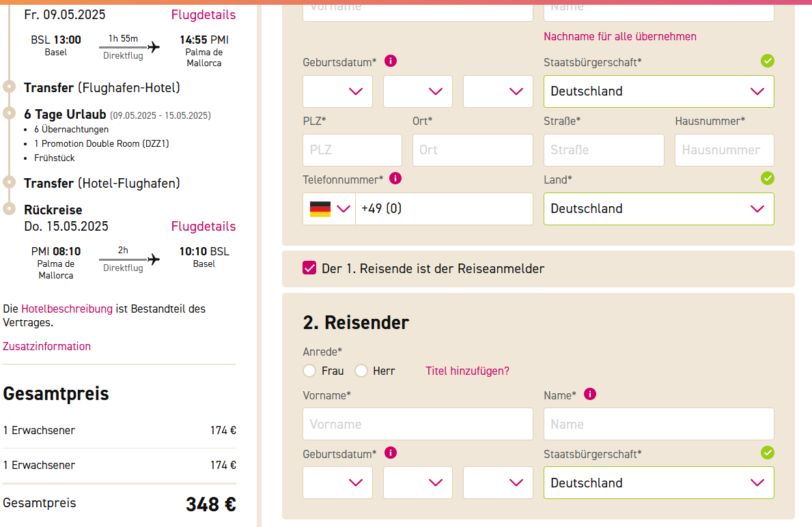
Task: Focus Vorname field for 2. Reisender
Action: (x=418, y=424)
